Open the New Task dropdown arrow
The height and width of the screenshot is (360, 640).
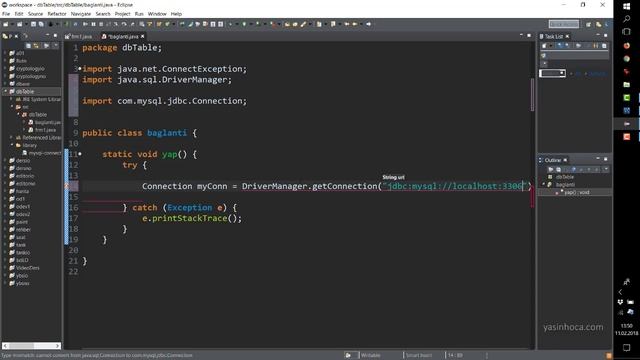(x=551, y=46)
